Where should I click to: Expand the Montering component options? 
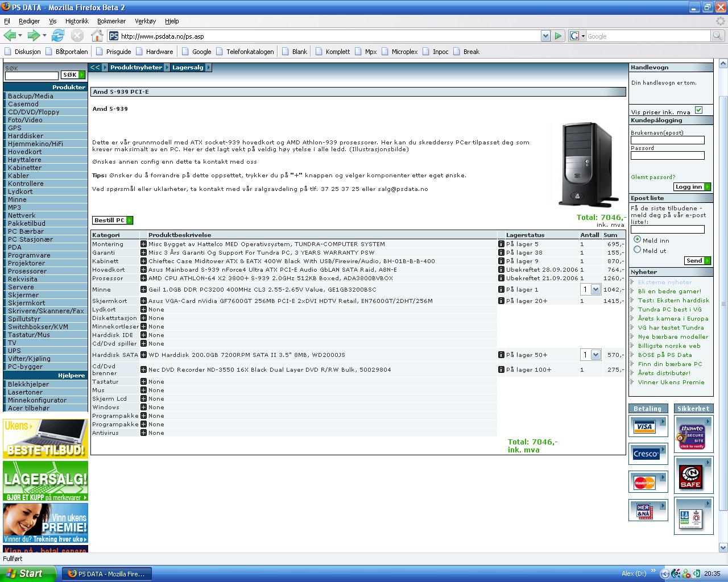pyautogui.click(x=144, y=244)
